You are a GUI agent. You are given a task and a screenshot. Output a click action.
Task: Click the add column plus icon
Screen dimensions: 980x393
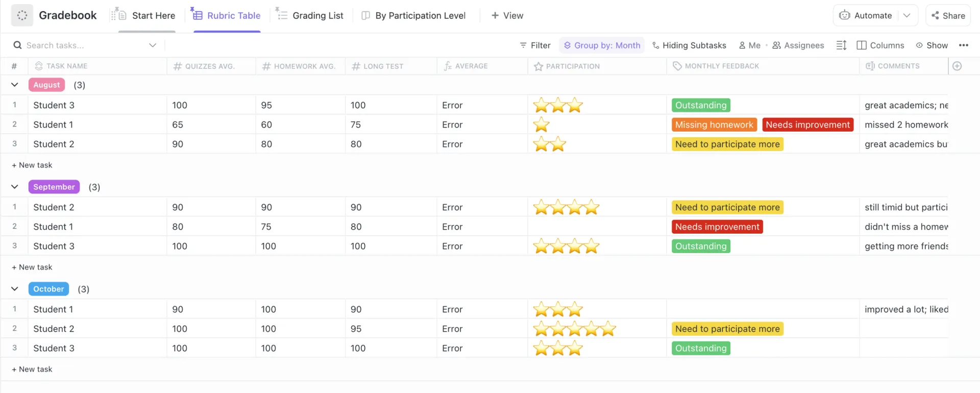[957, 66]
